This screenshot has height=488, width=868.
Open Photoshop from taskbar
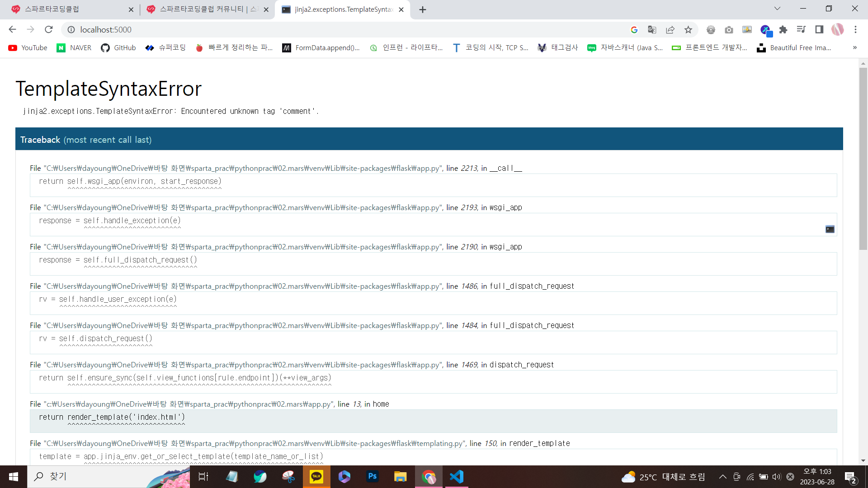373,477
